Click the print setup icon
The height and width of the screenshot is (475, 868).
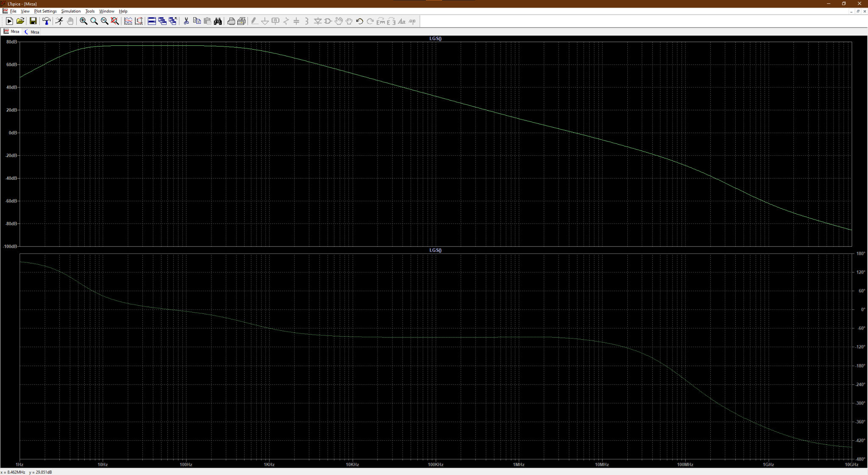click(242, 21)
